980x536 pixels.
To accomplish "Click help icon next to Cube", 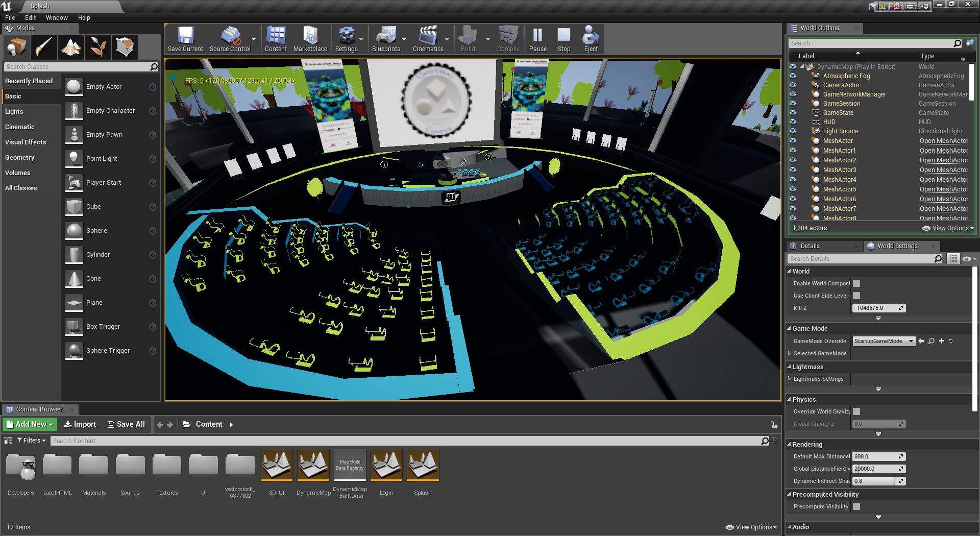I will click(x=152, y=207).
